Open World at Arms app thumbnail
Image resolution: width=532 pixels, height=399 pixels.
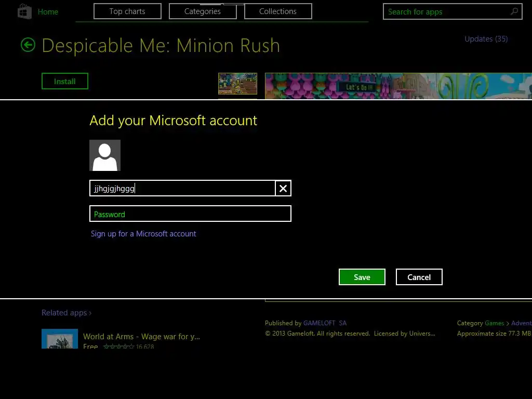click(x=60, y=339)
